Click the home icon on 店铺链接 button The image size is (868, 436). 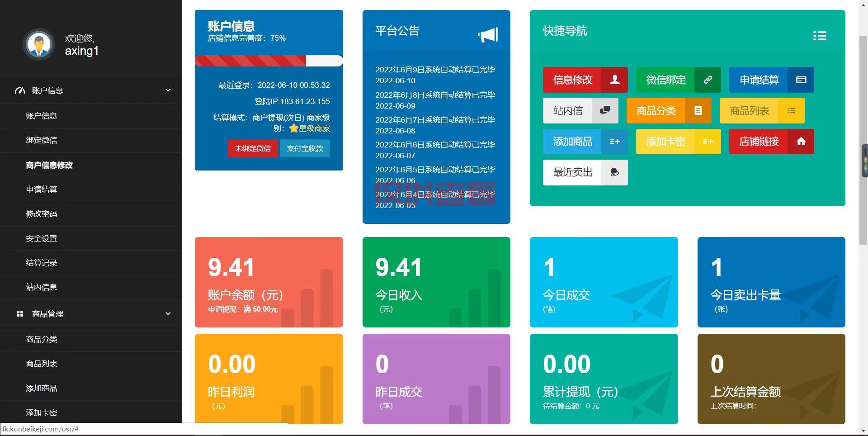(801, 142)
